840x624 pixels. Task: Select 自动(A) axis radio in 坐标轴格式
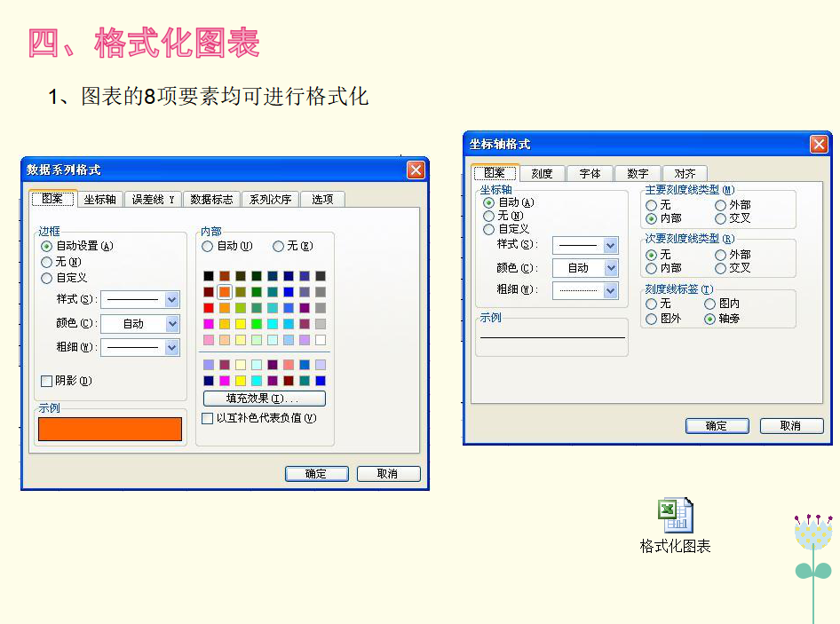[488, 202]
